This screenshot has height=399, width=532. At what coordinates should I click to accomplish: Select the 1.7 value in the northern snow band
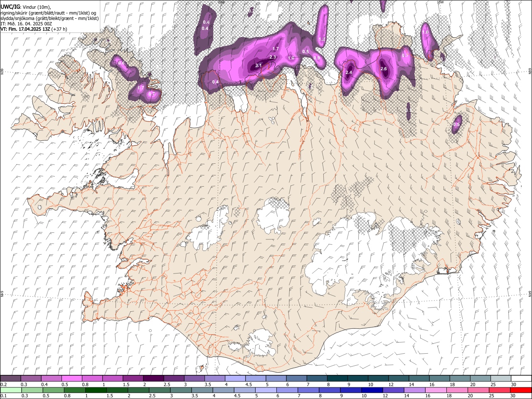(x=276, y=49)
